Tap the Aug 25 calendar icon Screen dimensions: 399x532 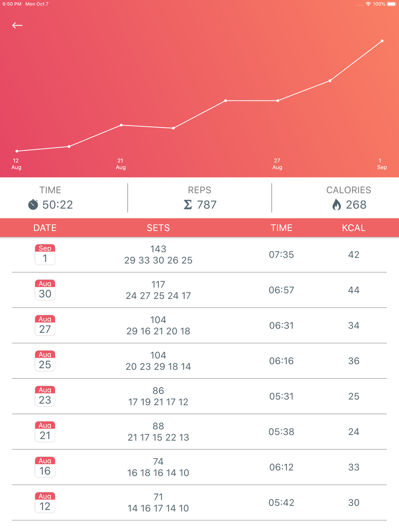click(45, 361)
